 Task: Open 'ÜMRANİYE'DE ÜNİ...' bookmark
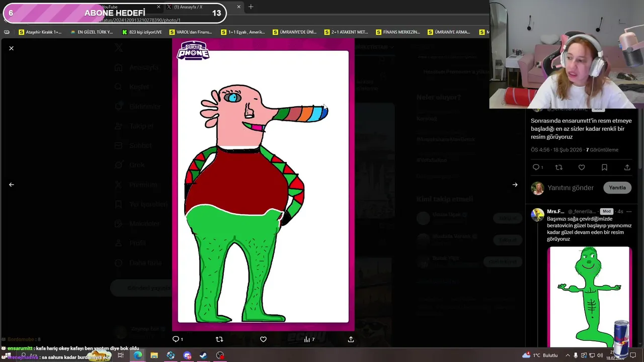click(x=294, y=32)
